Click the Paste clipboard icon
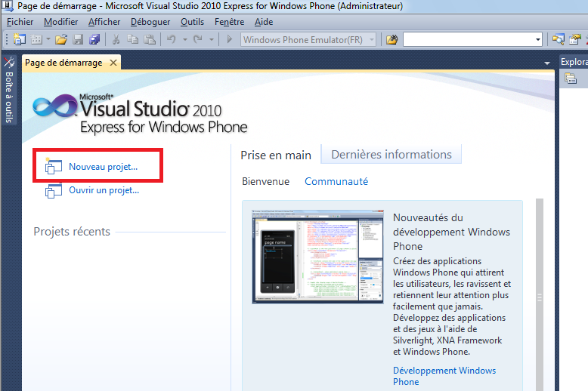The image size is (588, 391). tap(150, 39)
